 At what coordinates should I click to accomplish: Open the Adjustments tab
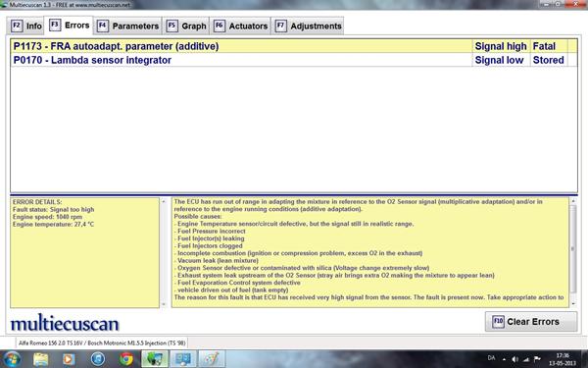coord(308,26)
